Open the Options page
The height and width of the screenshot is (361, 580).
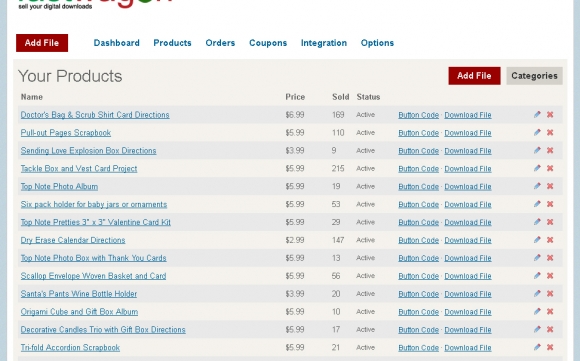click(x=377, y=43)
